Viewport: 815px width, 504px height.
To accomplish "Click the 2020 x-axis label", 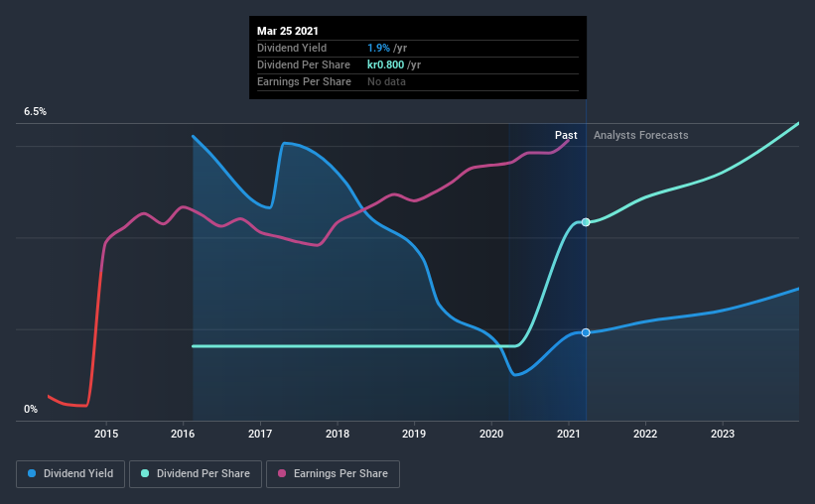I will tap(491, 434).
